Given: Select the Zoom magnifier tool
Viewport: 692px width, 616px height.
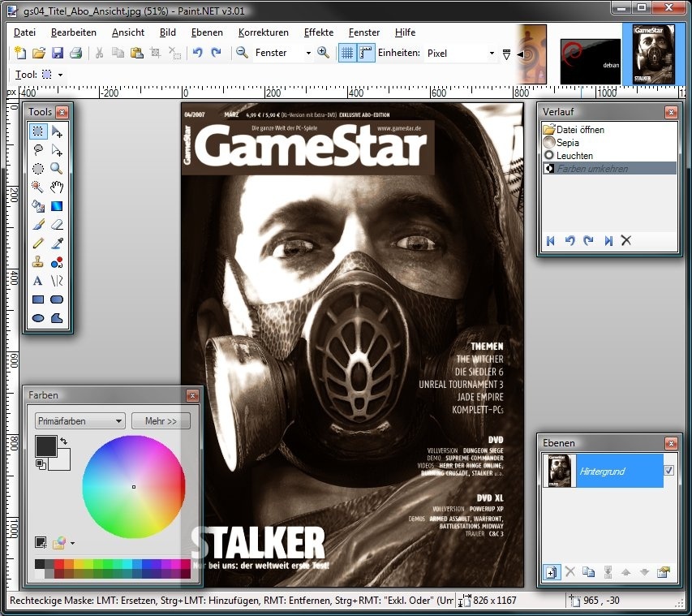Looking at the screenshot, I should pos(57,168).
